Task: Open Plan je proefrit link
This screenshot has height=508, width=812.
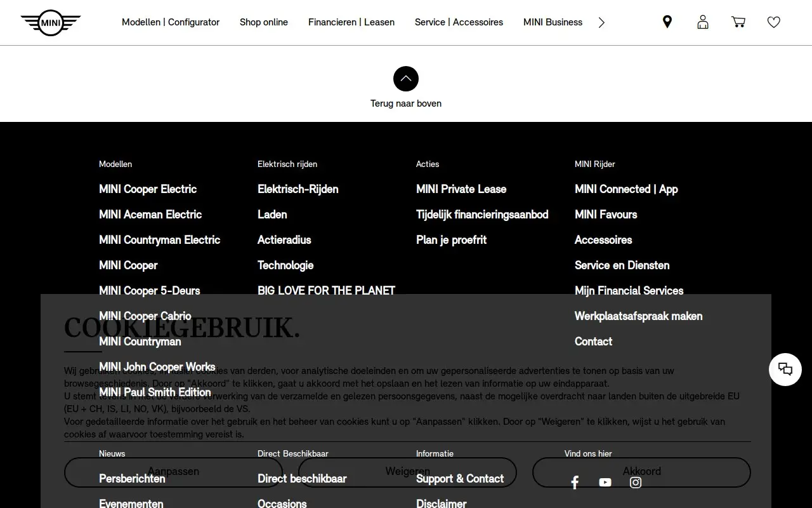Action: [x=451, y=240]
